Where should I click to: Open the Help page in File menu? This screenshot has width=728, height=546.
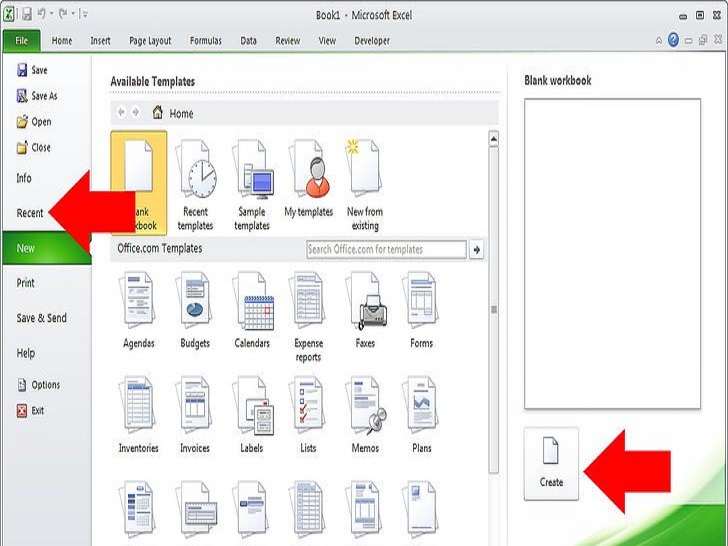[26, 353]
